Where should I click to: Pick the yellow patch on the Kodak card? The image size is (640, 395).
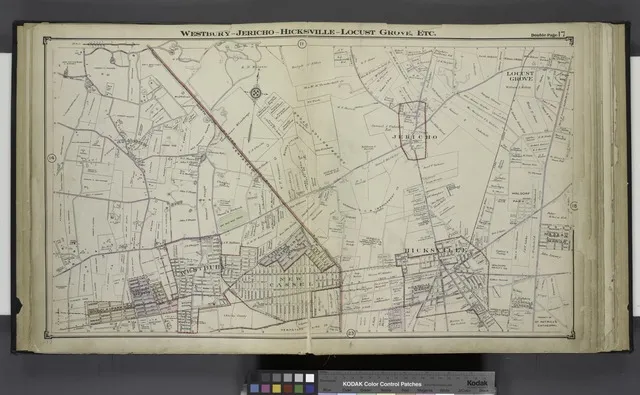point(277,388)
